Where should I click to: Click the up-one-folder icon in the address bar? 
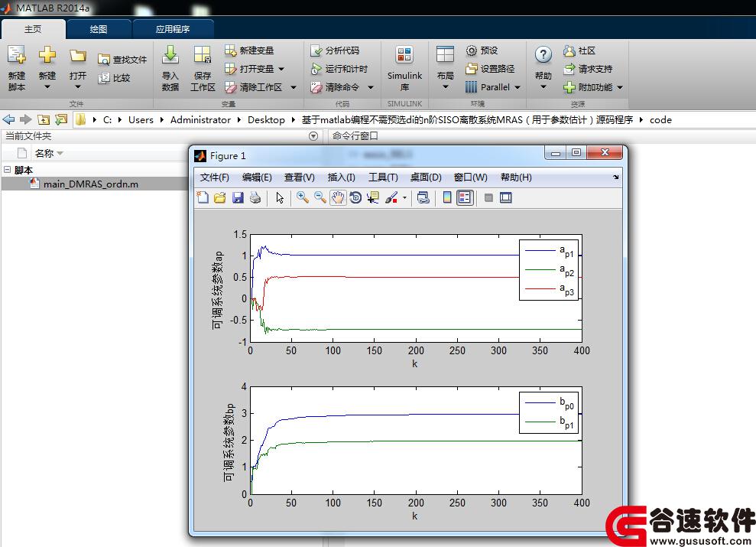(44, 119)
